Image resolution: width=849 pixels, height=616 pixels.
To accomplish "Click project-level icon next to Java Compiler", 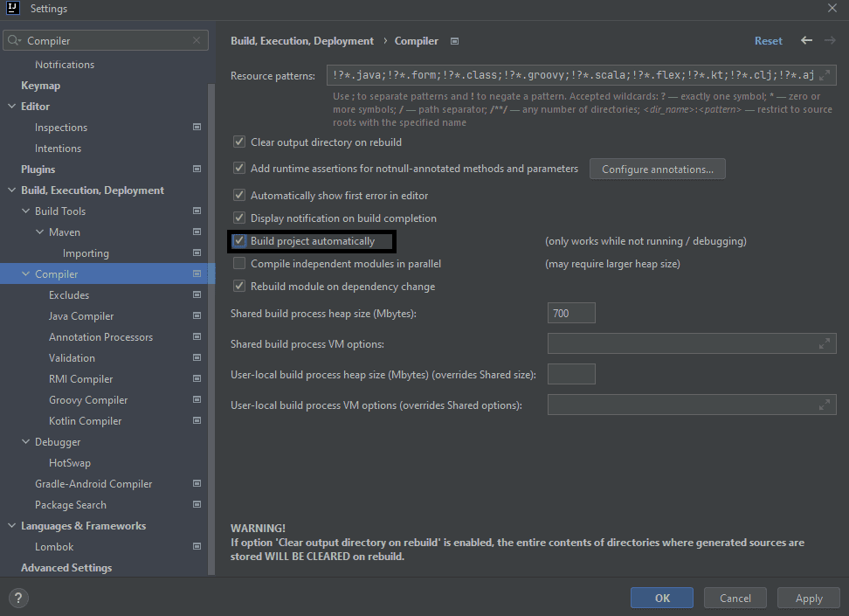I will (x=197, y=315).
